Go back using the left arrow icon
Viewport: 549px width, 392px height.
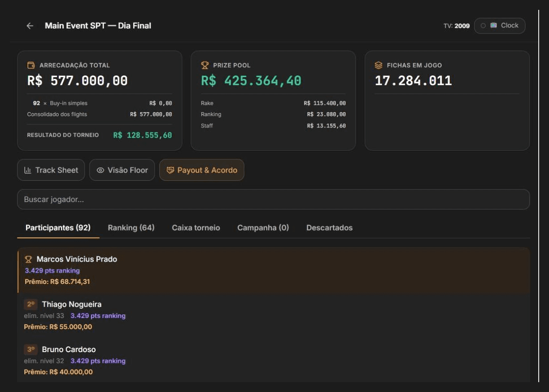pos(30,26)
